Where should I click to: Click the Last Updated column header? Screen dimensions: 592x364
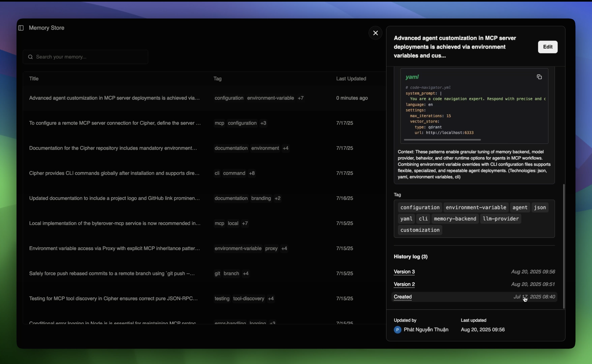(x=351, y=78)
